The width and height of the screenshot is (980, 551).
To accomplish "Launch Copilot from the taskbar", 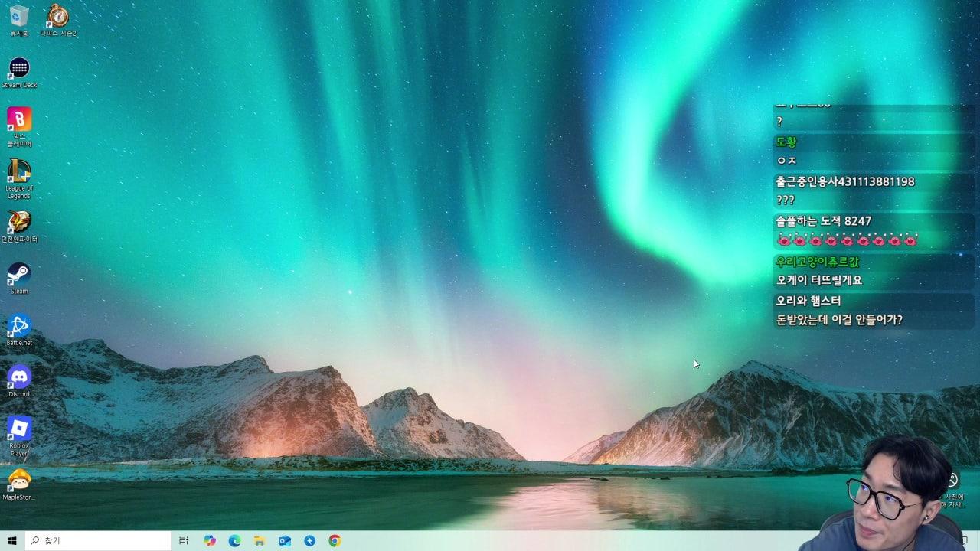I will tap(210, 540).
